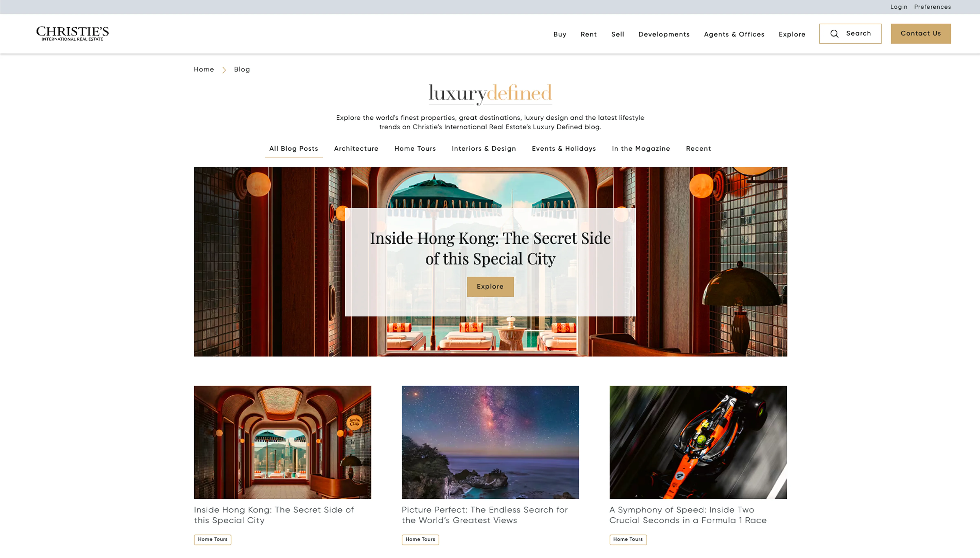Open the Developments navigation menu
Image resolution: width=980 pixels, height=558 pixels.
point(664,35)
